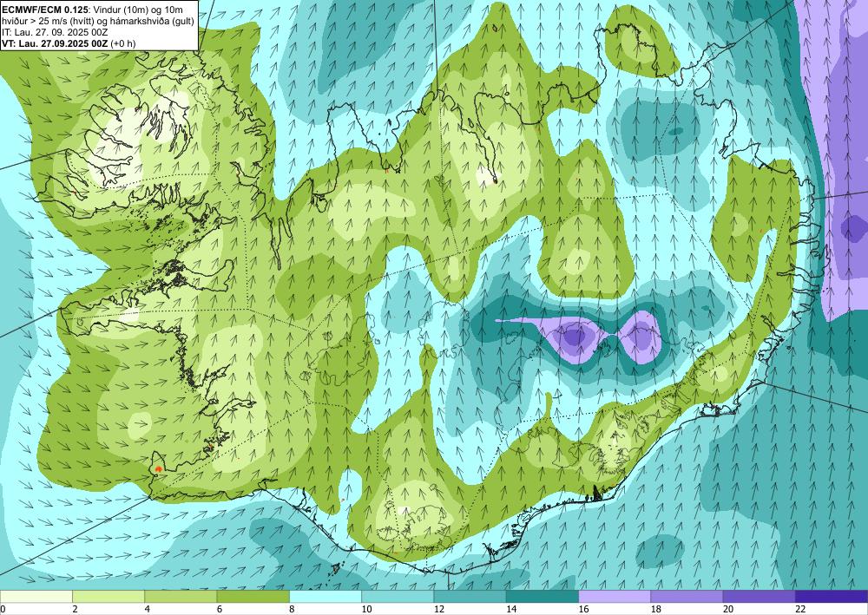Click the legend scale value "6"
Image resolution: width=868 pixels, height=615 pixels.
coord(220,609)
